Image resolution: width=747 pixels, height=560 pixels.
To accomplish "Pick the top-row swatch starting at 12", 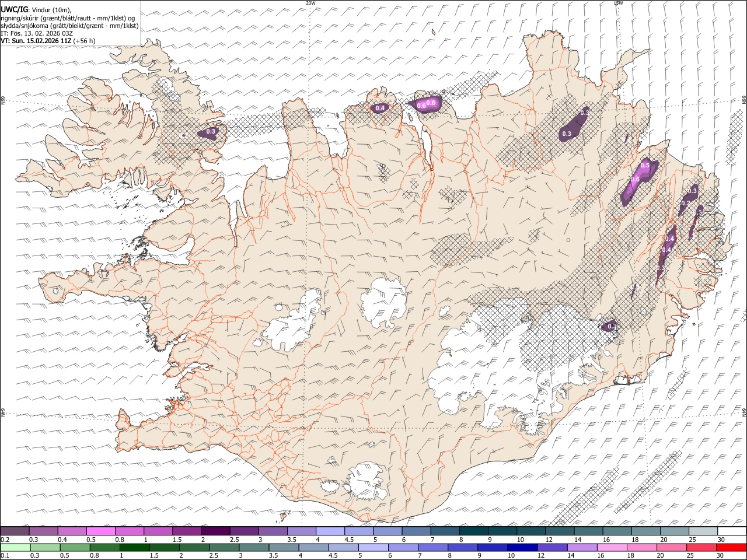I will (560, 531).
